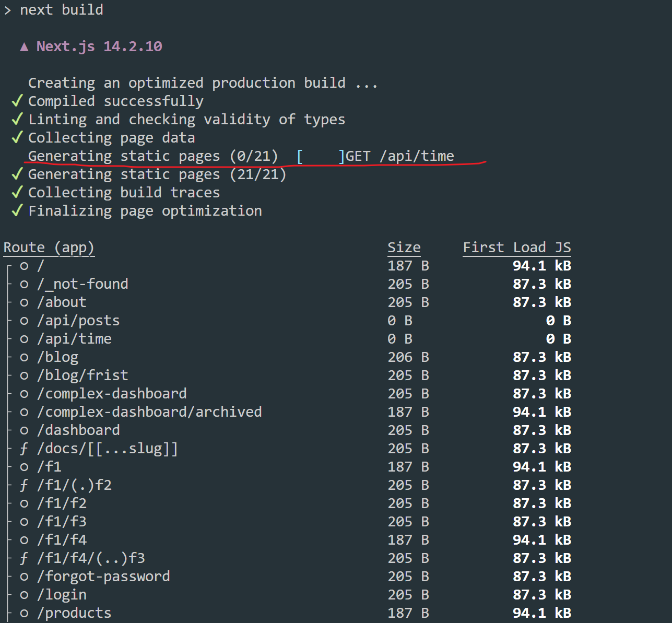Click the First Load JS header
672x623 pixels.
[x=516, y=248]
